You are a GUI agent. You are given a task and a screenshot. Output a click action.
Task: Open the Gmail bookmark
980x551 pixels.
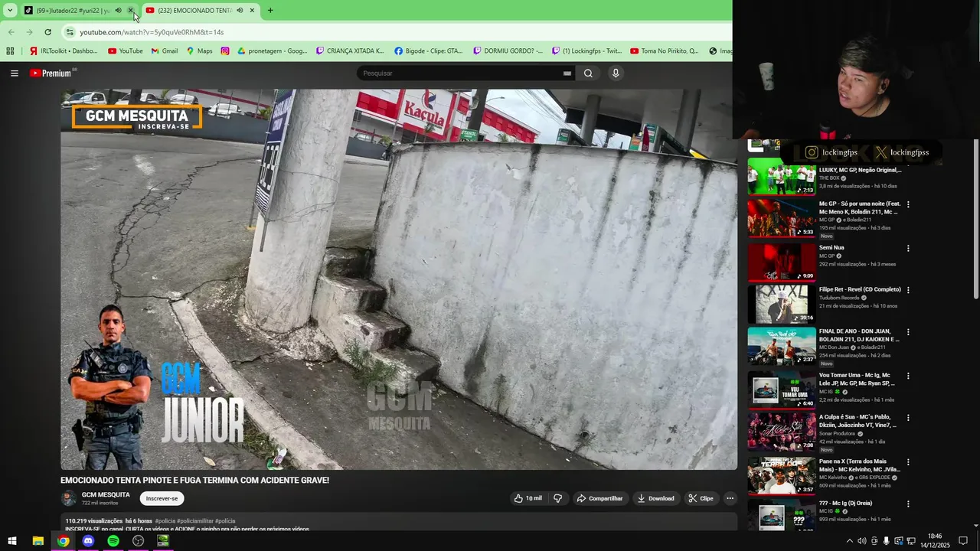165,51
